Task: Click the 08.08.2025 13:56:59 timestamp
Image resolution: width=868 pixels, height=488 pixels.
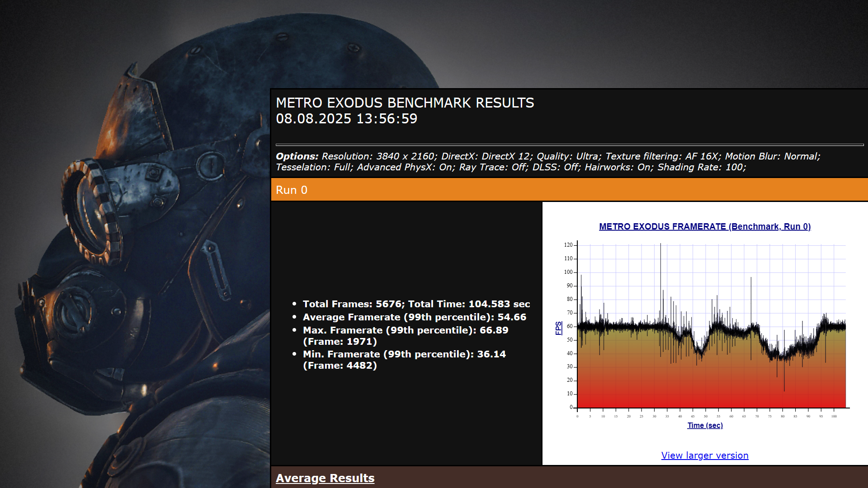Action: pyautogui.click(x=346, y=119)
